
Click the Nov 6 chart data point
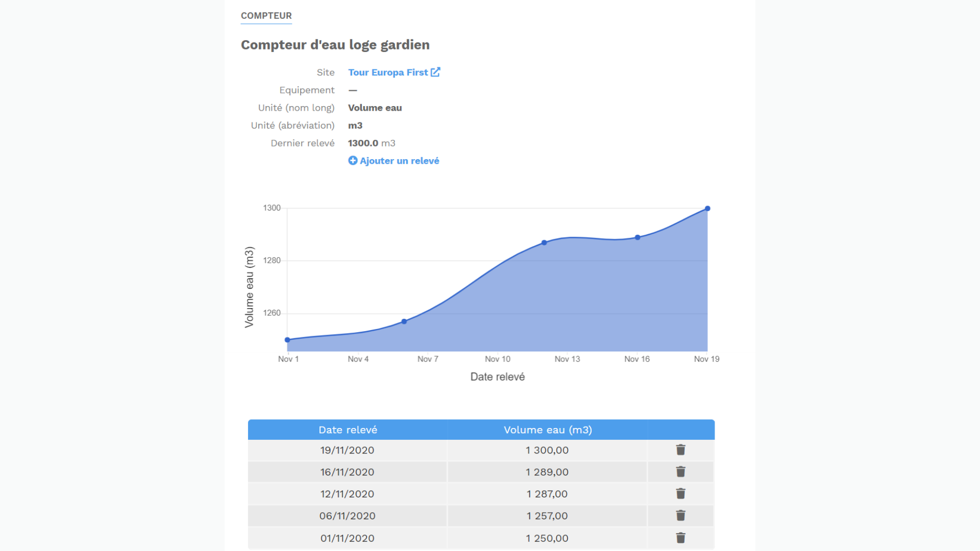[404, 321]
